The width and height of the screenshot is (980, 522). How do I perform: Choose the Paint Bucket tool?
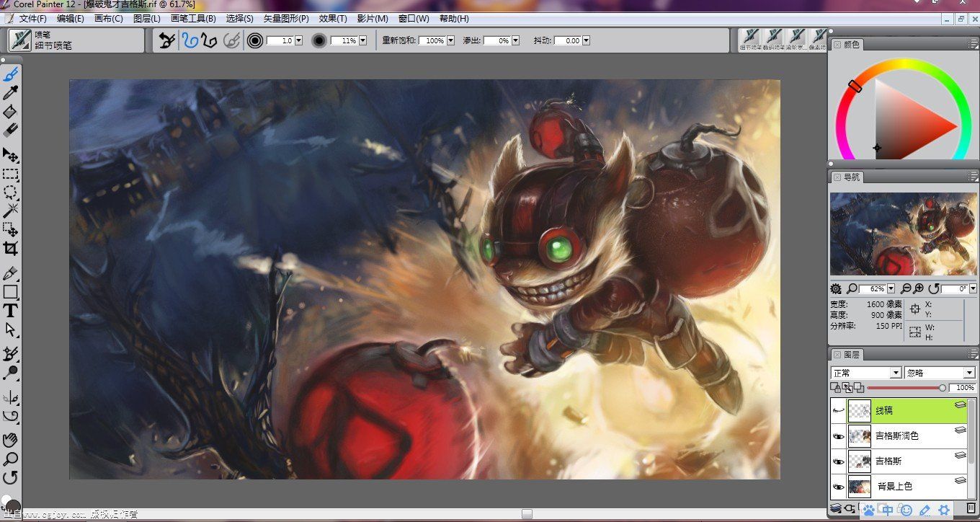10,112
